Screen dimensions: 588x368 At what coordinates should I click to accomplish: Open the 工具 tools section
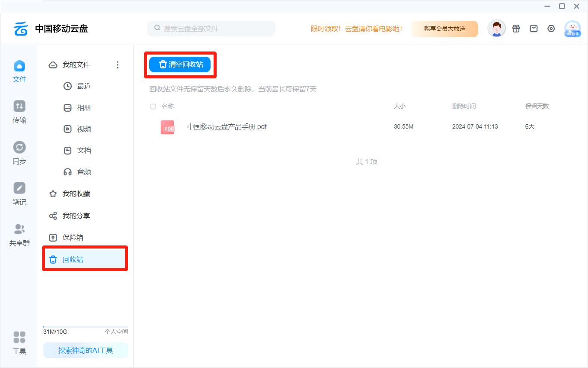point(19,343)
